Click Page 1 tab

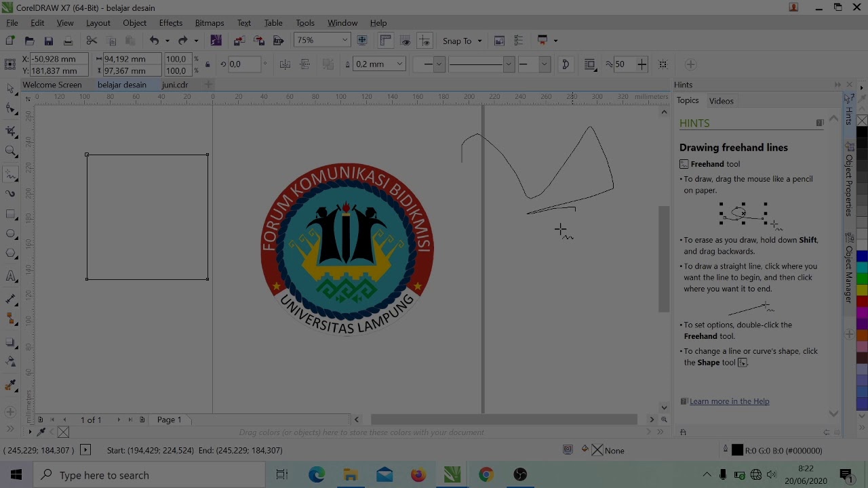click(x=169, y=420)
